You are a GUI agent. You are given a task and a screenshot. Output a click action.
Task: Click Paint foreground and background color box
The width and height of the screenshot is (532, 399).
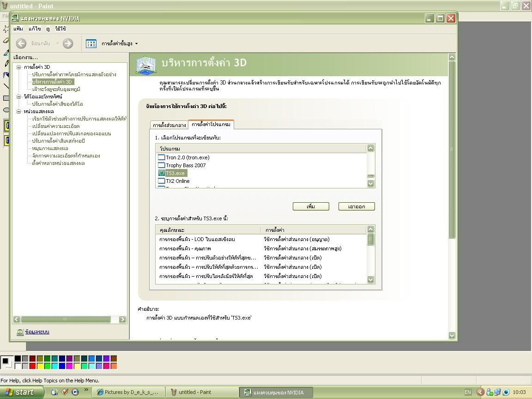click(x=6, y=362)
